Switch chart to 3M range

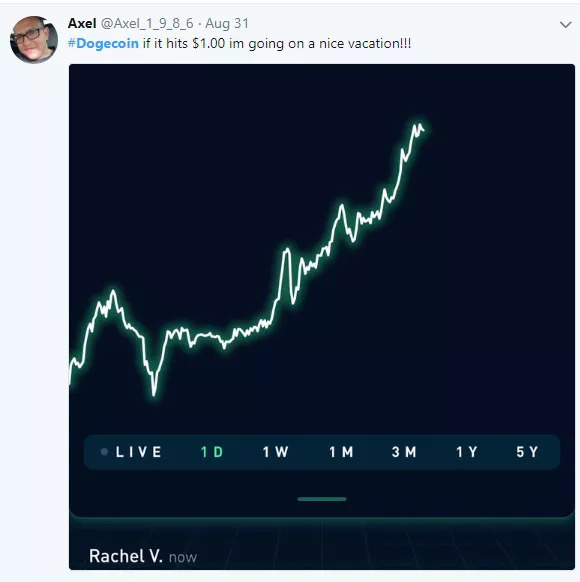point(404,452)
